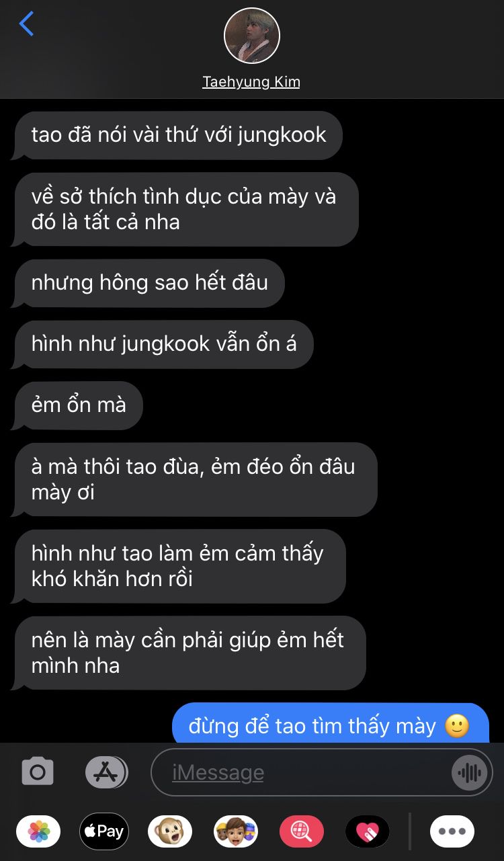
Task: Tap the contact profile picture
Action: (x=252, y=36)
